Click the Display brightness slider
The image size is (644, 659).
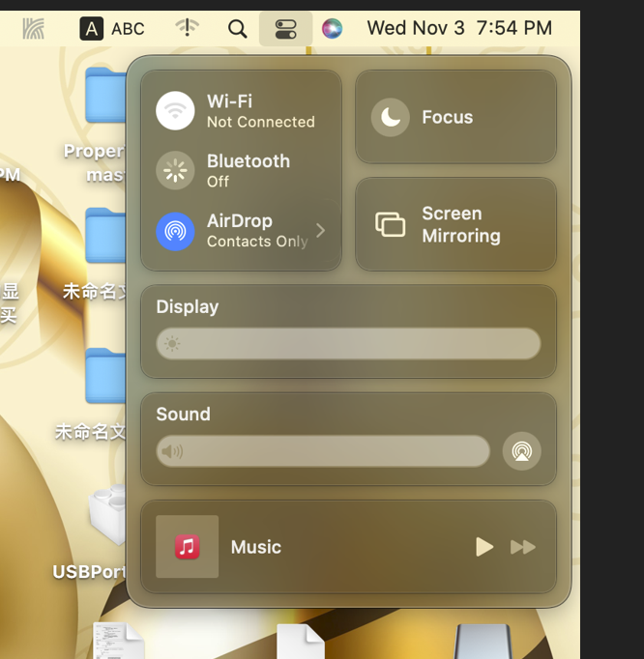tap(348, 344)
